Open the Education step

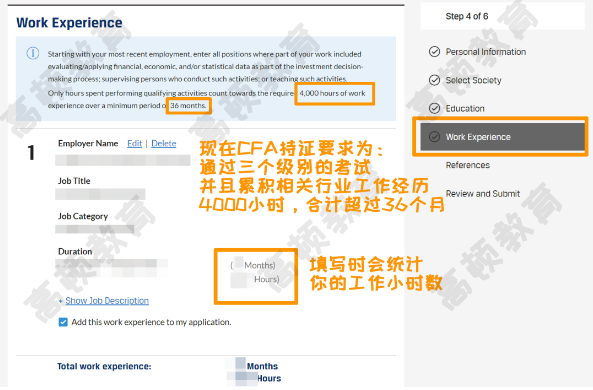(465, 109)
